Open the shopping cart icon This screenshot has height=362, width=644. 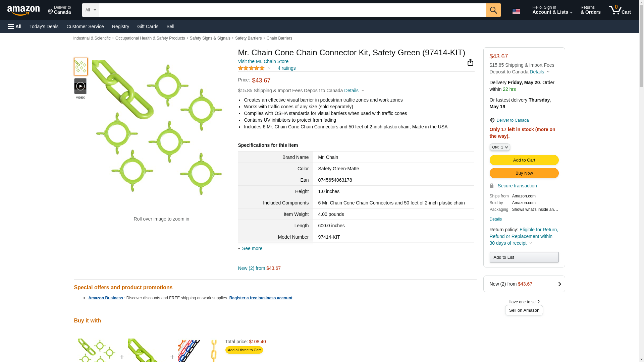(619, 10)
